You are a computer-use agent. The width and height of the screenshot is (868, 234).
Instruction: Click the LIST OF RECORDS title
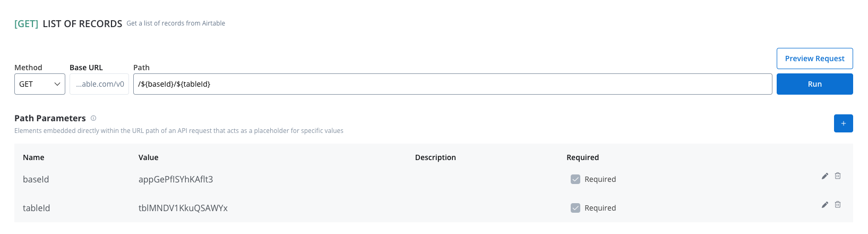[82, 24]
